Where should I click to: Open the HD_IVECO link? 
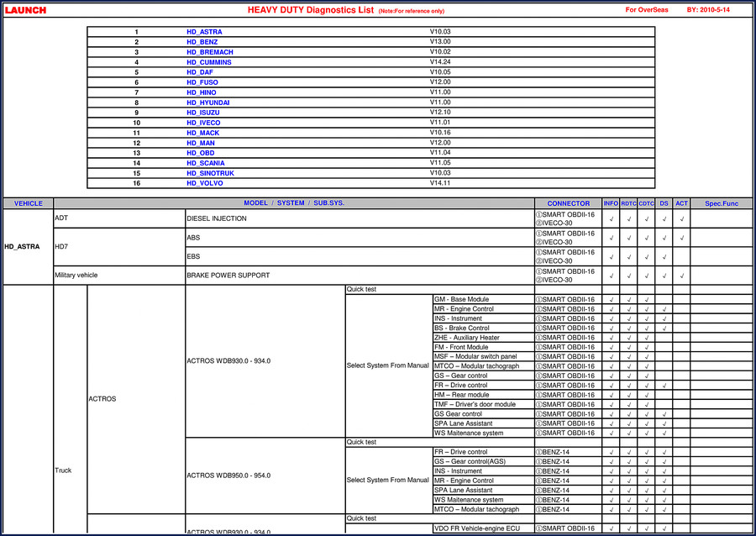pyautogui.click(x=203, y=123)
